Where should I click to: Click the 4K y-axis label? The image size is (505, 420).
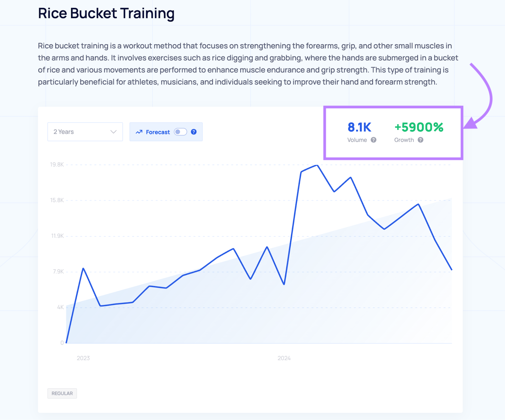tap(60, 307)
